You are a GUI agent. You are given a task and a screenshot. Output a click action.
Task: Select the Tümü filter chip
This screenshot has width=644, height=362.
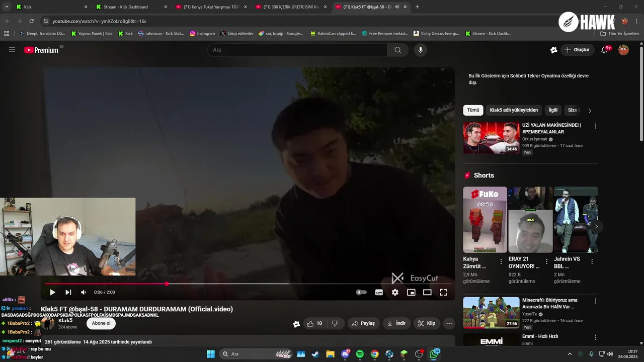tap(473, 110)
